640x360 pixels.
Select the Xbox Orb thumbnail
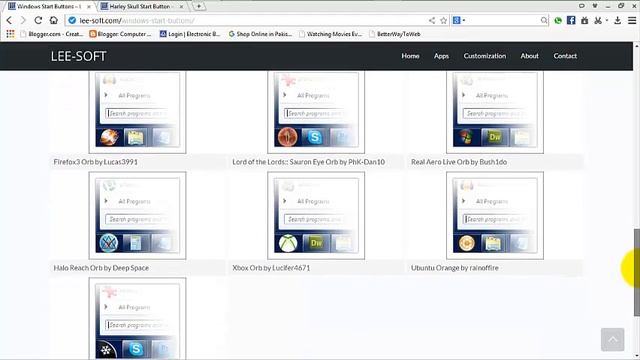point(316,216)
